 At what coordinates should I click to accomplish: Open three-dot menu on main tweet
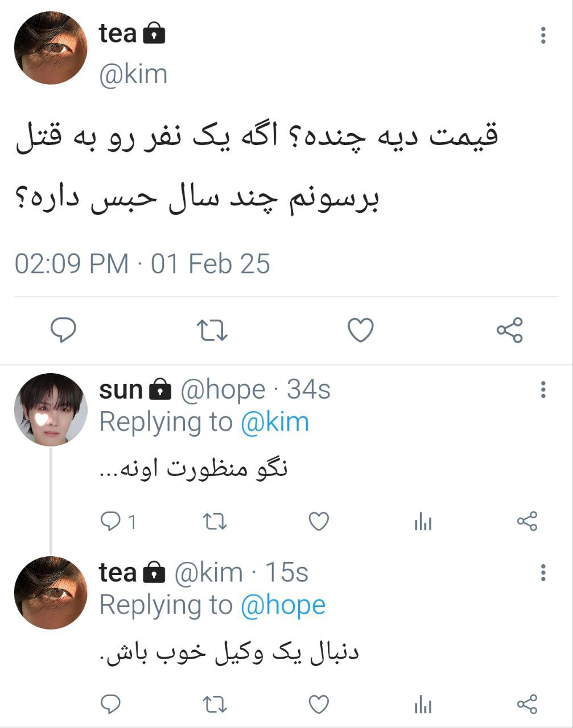coord(543,35)
